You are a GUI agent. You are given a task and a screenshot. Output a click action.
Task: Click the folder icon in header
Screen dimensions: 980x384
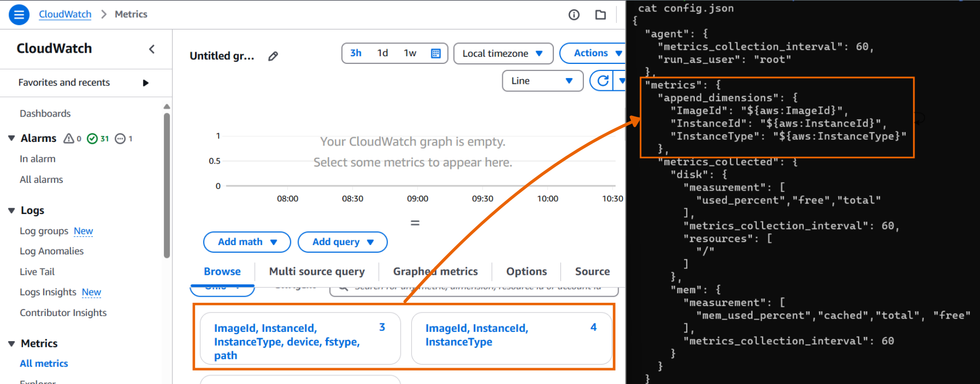click(601, 15)
